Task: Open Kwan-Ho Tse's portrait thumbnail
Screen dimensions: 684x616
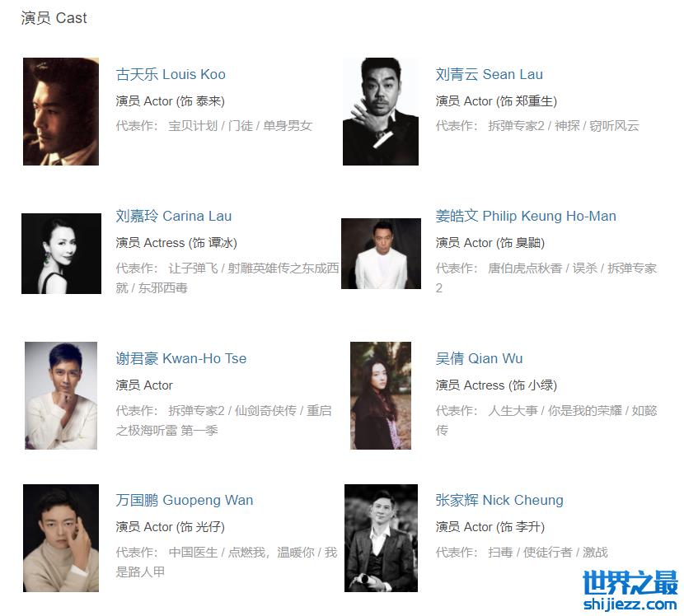Action: 61,396
